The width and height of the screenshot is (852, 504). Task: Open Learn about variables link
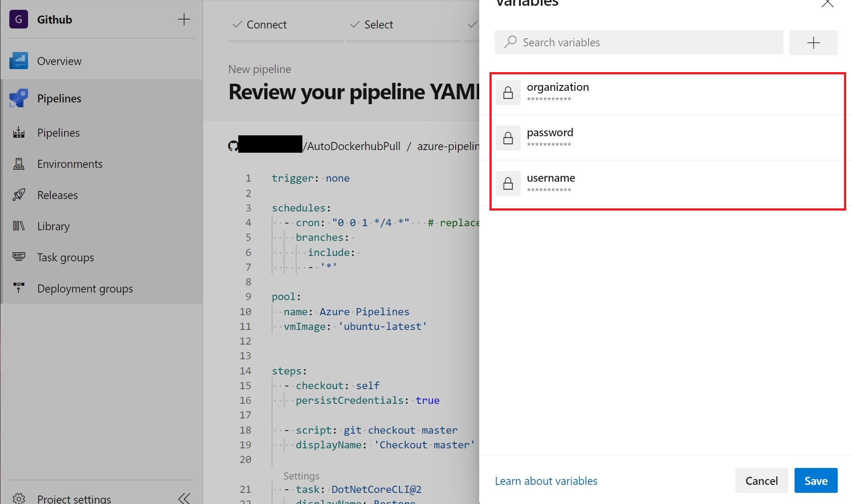point(546,481)
